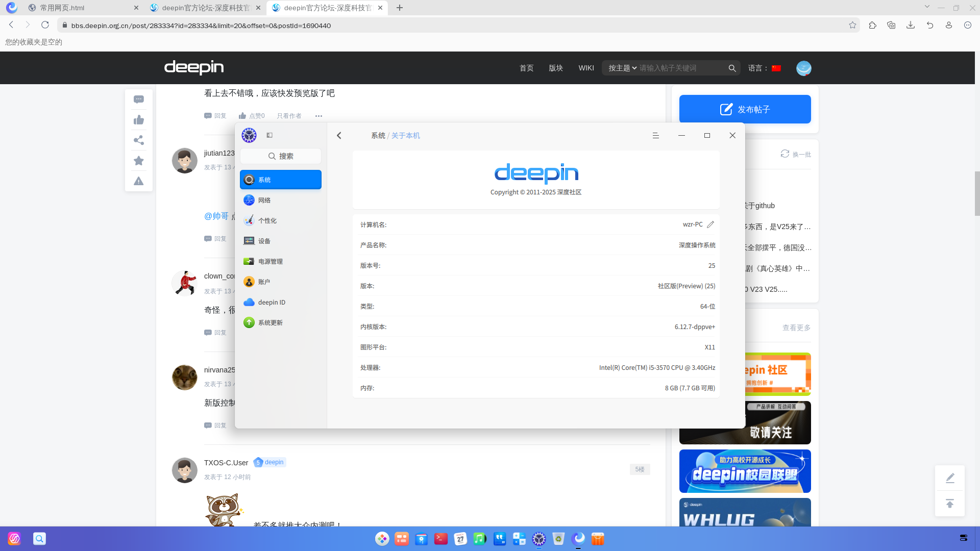Click the forum keyword search input
Screen dimensions: 980x551
coord(682,68)
